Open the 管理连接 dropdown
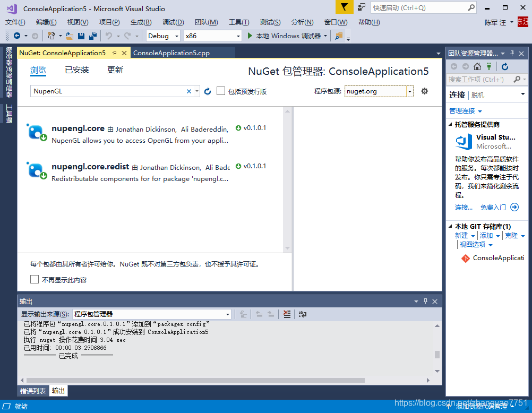532x413 pixels. (466, 111)
